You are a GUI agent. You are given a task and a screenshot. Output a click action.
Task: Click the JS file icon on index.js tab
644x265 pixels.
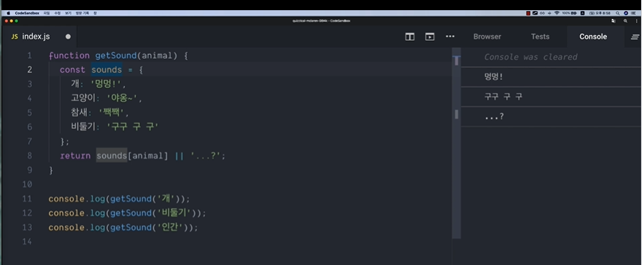tap(15, 36)
